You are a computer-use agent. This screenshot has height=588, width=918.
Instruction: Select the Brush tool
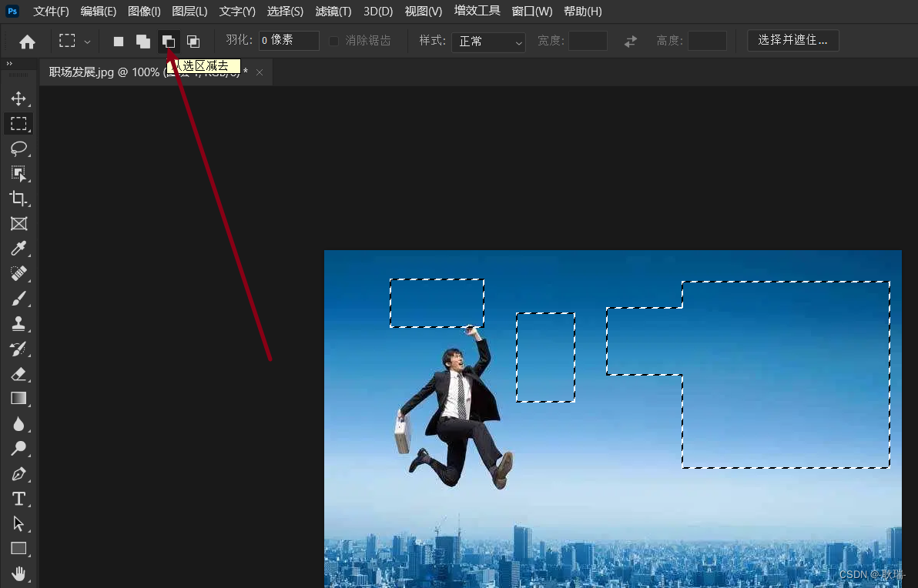[x=18, y=299]
